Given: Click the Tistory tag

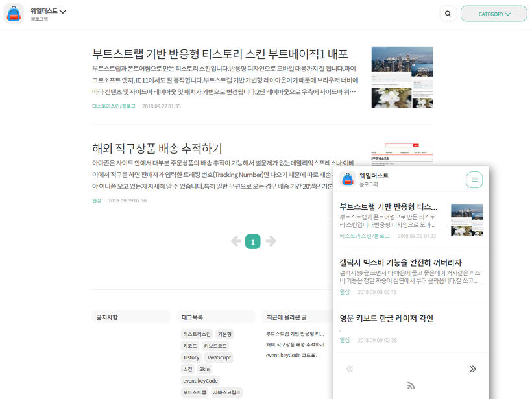Looking at the screenshot, I should [x=191, y=357].
